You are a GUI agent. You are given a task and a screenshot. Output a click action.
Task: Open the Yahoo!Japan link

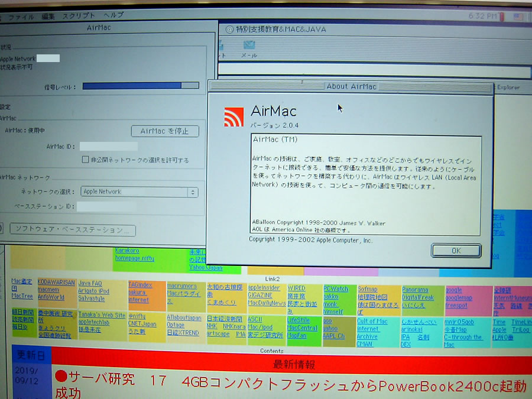(206, 267)
